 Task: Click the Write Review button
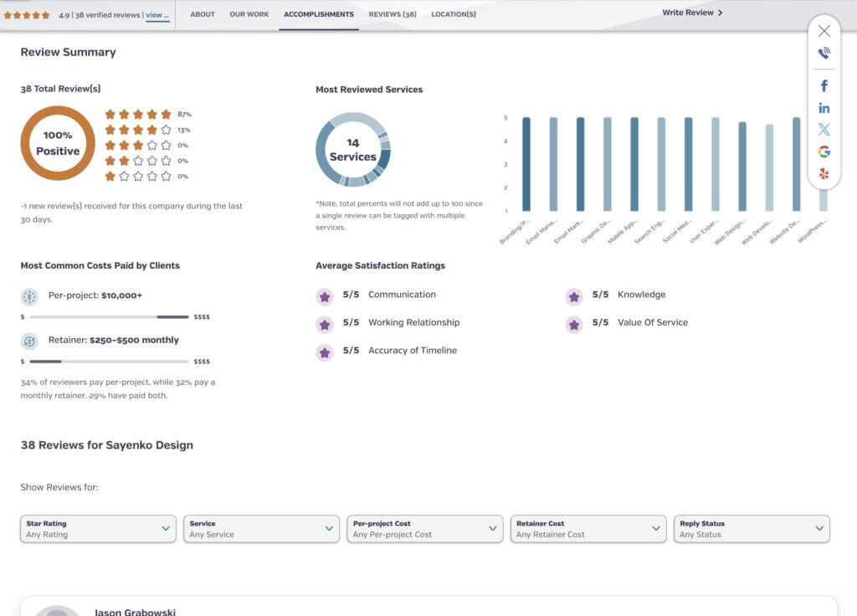692,13
